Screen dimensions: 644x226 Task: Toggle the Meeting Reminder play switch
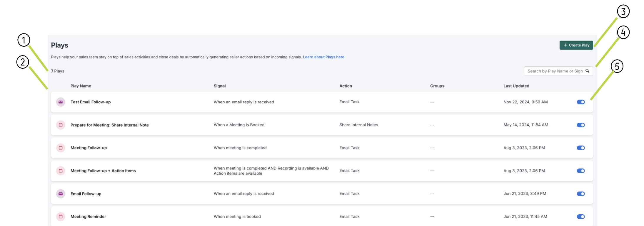point(580,217)
